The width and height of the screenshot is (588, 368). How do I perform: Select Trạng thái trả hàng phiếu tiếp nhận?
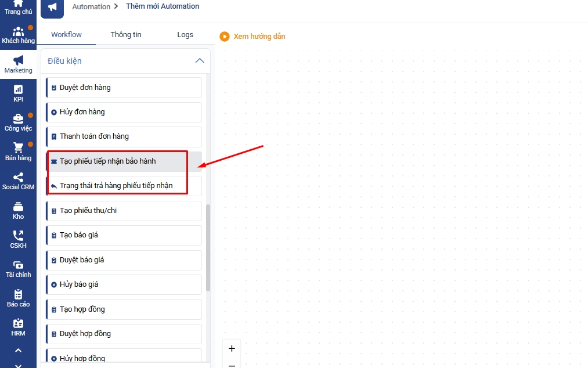[x=124, y=186]
